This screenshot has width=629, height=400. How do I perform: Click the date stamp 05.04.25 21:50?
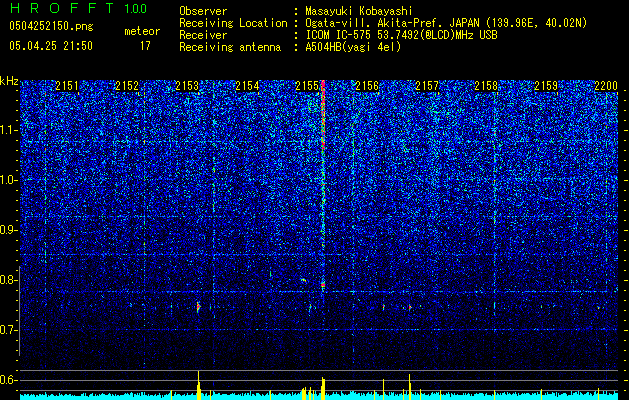point(51,46)
